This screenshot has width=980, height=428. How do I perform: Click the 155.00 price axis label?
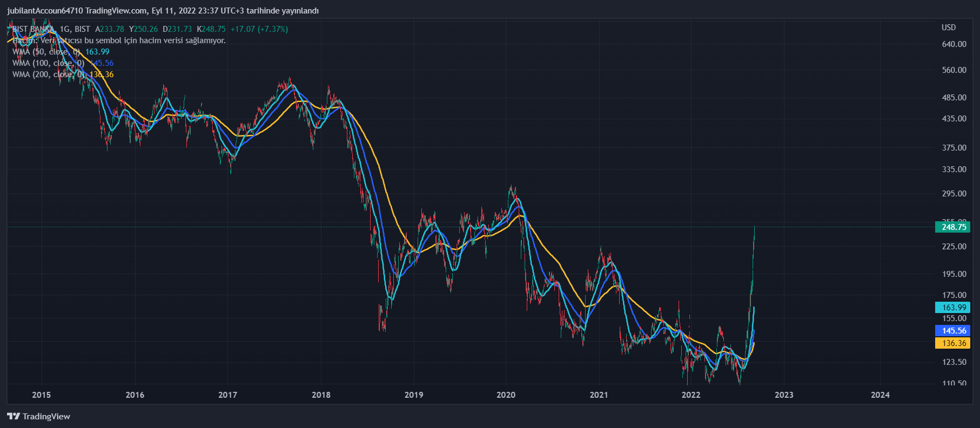(x=954, y=318)
